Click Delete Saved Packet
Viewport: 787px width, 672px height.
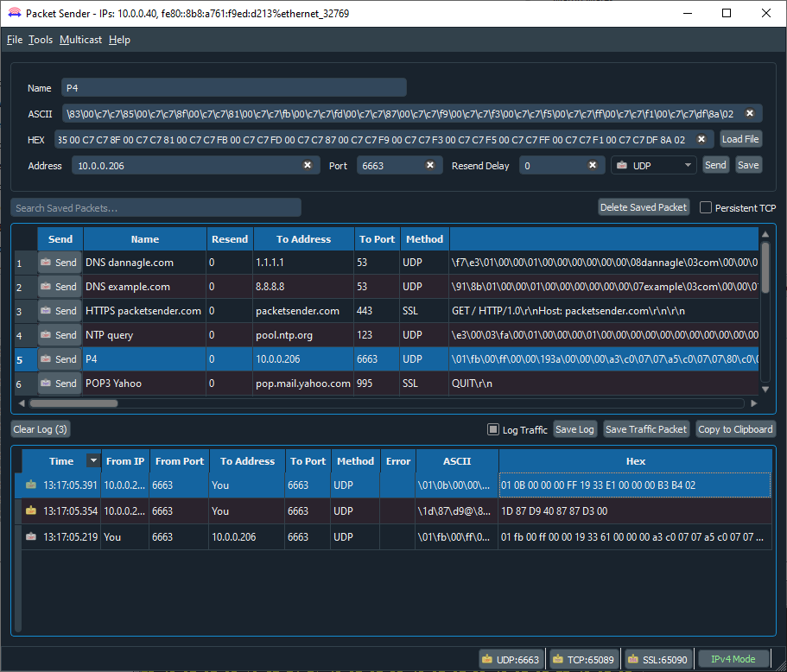(x=644, y=207)
